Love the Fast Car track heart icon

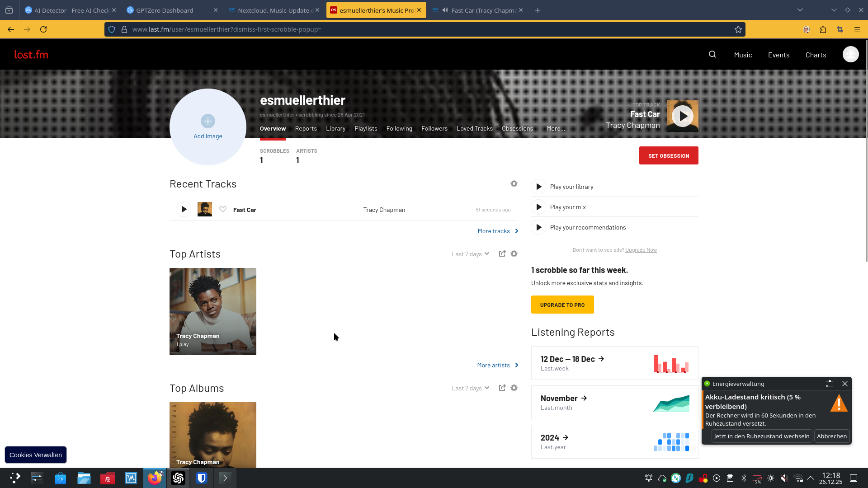coord(223,209)
